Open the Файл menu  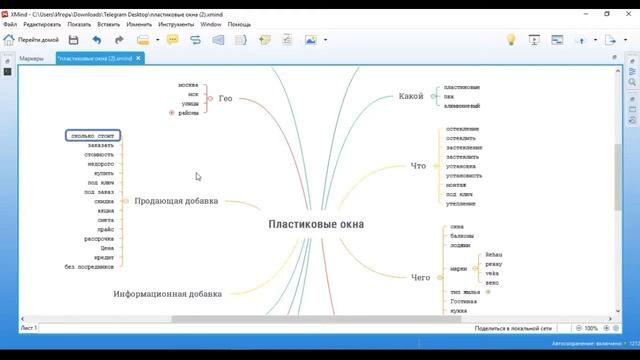click(x=10, y=24)
